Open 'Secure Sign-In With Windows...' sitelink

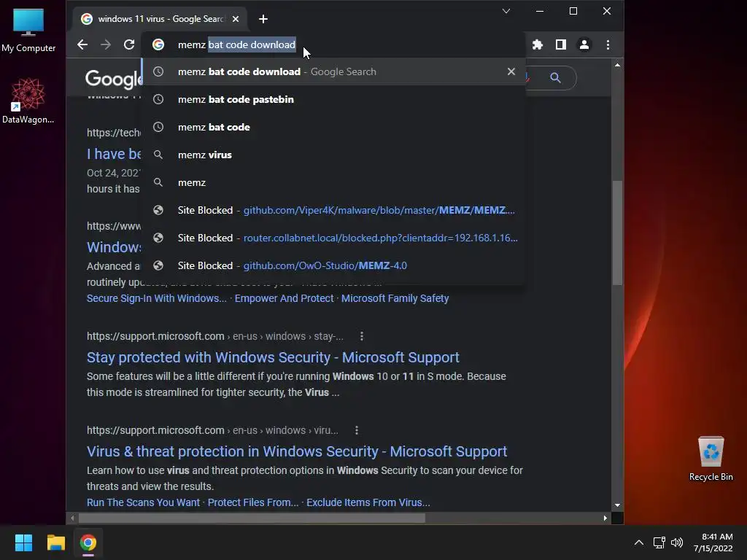coord(156,298)
